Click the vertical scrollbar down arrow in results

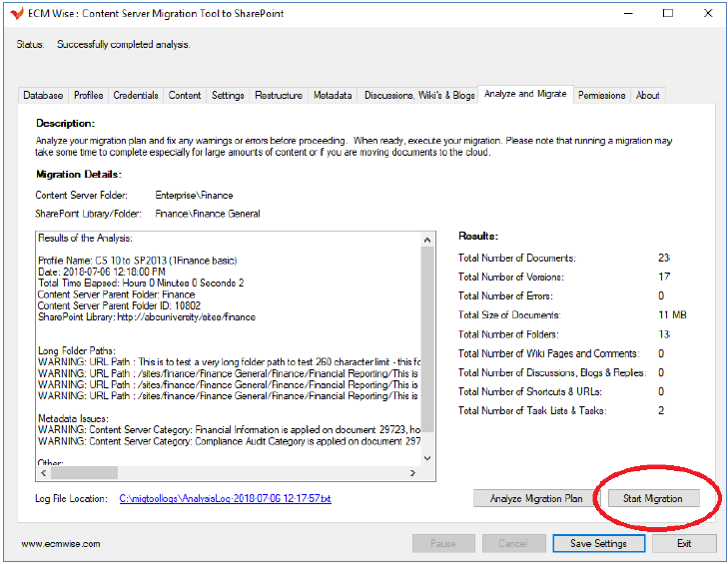pyautogui.click(x=428, y=458)
